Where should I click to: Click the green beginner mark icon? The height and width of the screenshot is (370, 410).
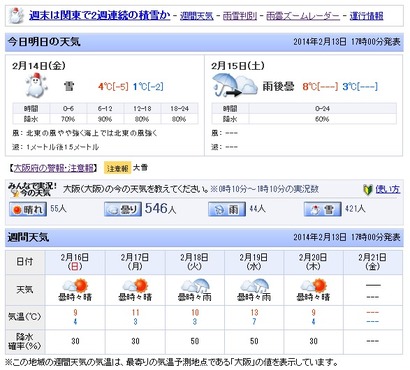(368, 190)
